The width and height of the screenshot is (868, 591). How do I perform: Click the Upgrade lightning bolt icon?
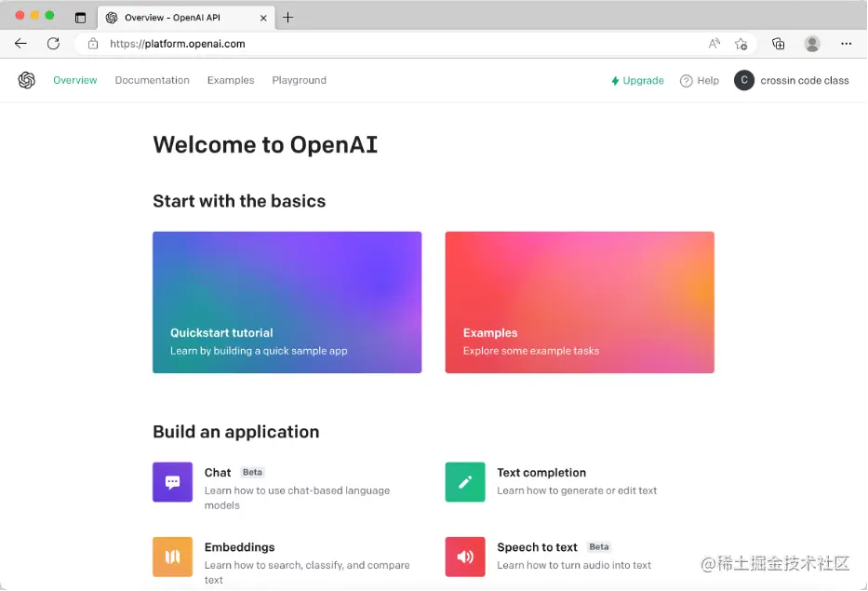(x=615, y=81)
